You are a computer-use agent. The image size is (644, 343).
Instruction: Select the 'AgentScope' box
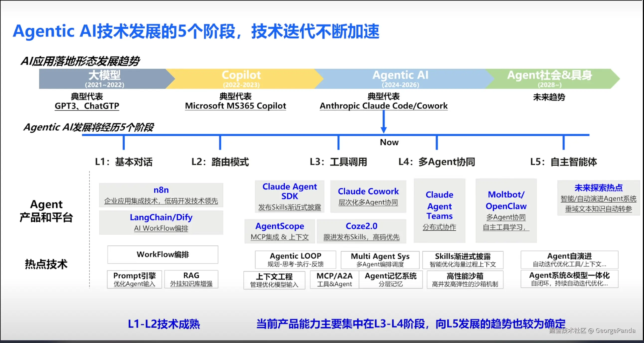click(x=279, y=231)
